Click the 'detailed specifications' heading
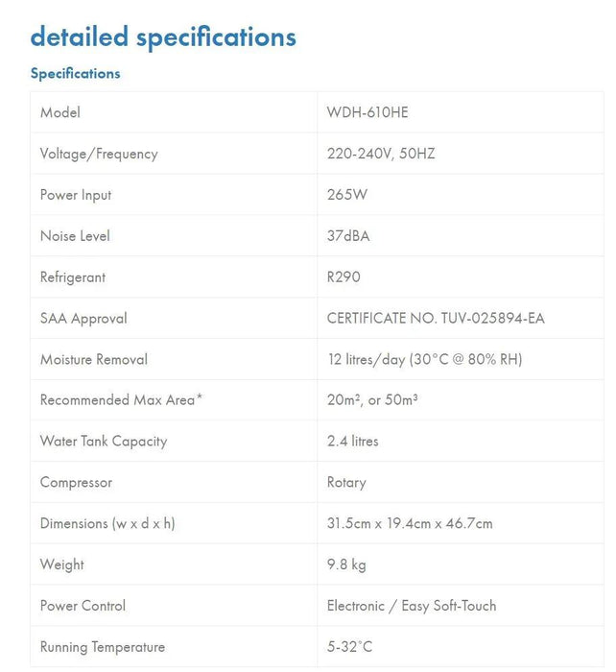 163,37
